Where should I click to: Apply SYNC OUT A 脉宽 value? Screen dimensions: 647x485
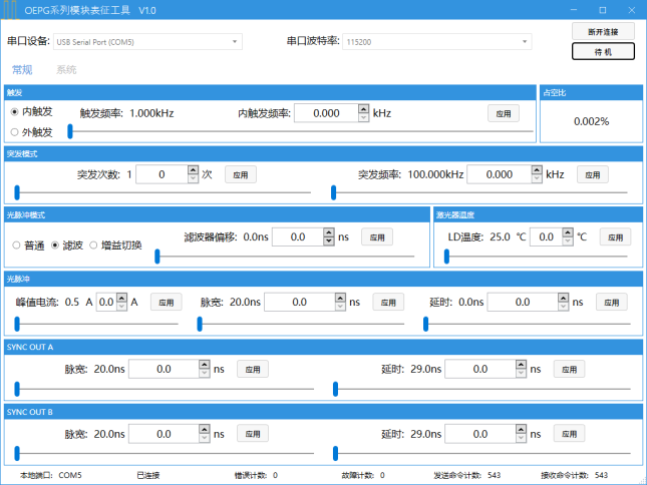coord(253,369)
